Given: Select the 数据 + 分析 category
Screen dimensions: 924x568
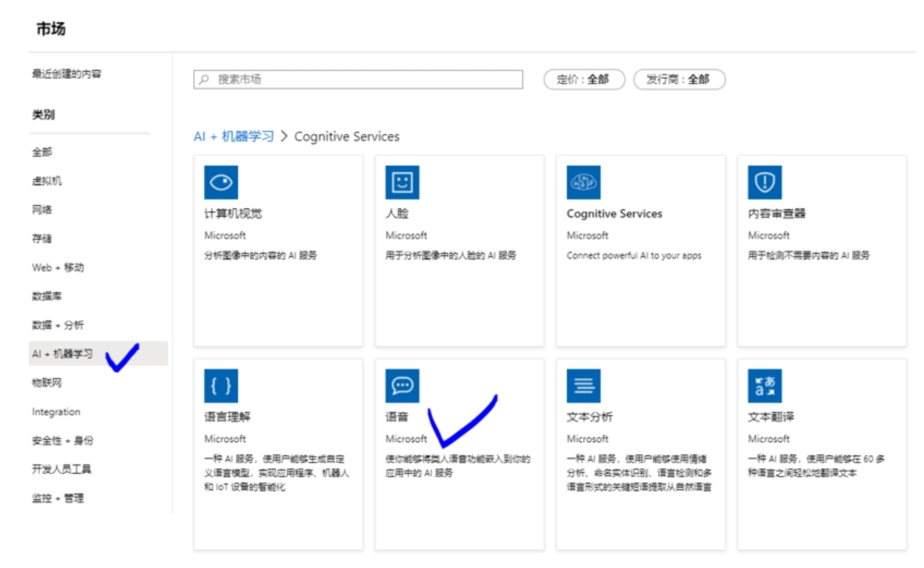Looking at the screenshot, I should click(x=58, y=325).
